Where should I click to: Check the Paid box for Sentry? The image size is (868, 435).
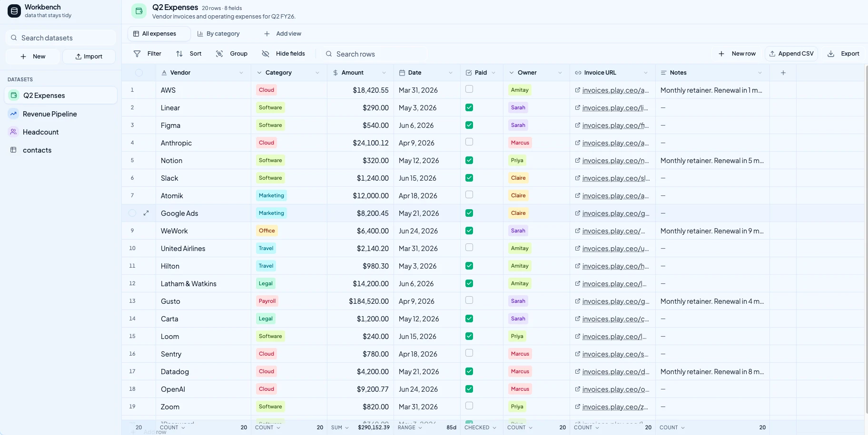tap(469, 353)
